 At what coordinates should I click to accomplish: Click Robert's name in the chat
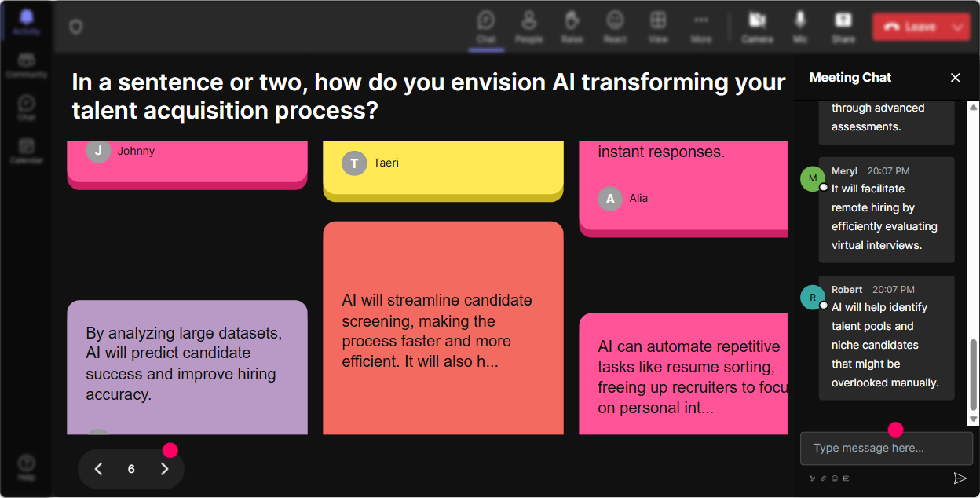pyautogui.click(x=847, y=289)
